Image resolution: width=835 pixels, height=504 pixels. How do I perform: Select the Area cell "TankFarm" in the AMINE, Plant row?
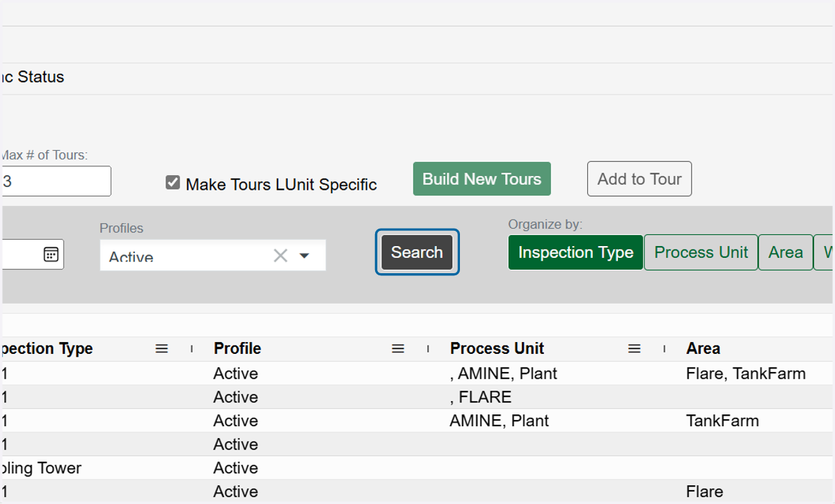722,421
